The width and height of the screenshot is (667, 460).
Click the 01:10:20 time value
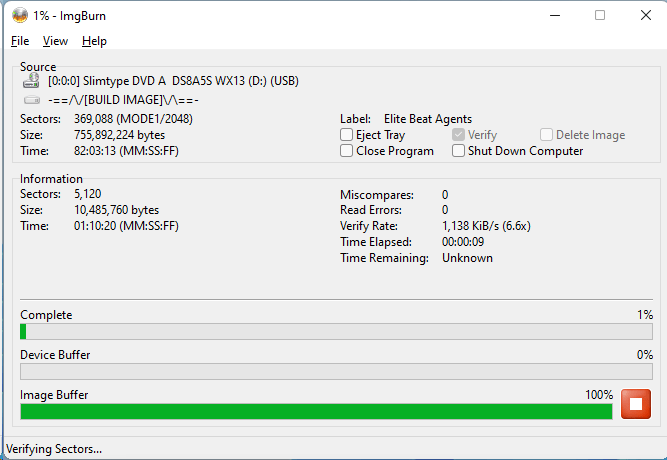126,226
